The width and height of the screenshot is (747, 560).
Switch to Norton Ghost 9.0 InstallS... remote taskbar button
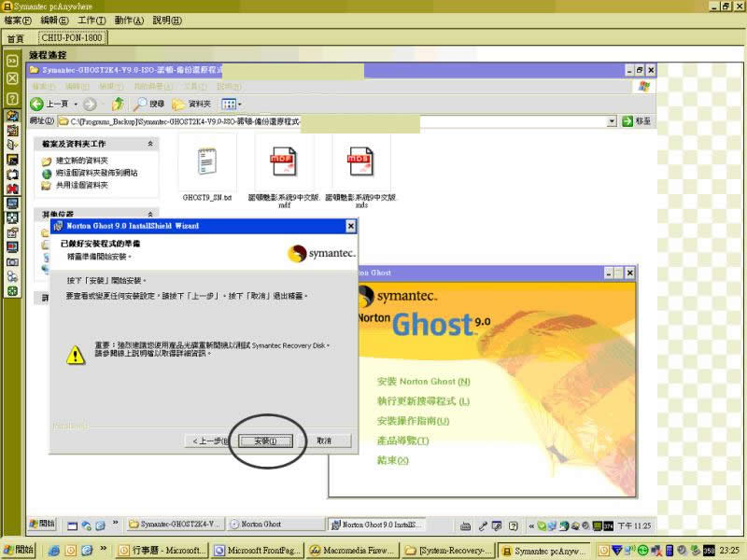coord(376,525)
